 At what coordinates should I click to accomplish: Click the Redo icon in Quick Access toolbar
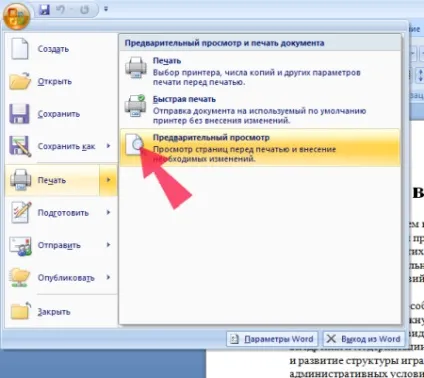coord(84,10)
